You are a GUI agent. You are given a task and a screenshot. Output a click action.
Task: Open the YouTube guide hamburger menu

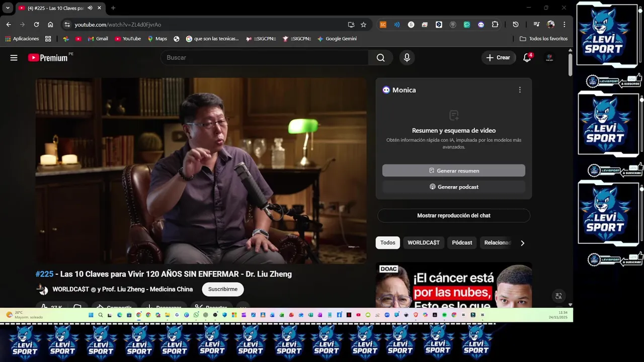point(14,58)
